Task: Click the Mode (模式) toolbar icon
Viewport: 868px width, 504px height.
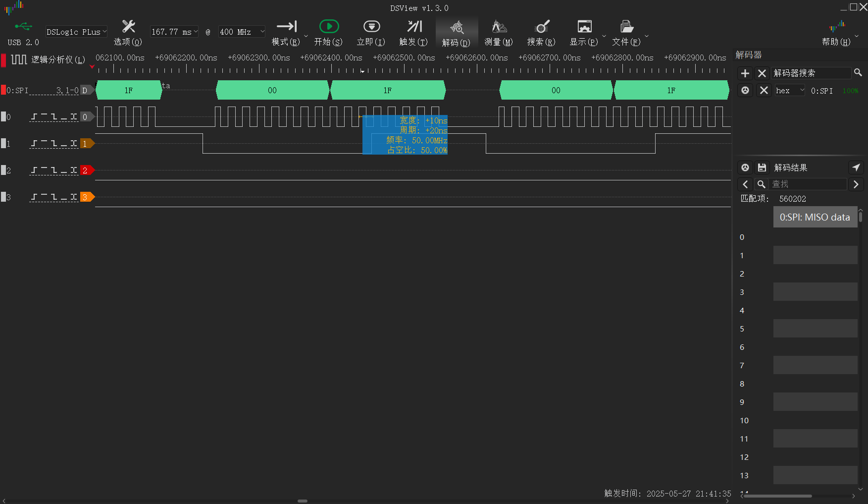Action: point(286,26)
